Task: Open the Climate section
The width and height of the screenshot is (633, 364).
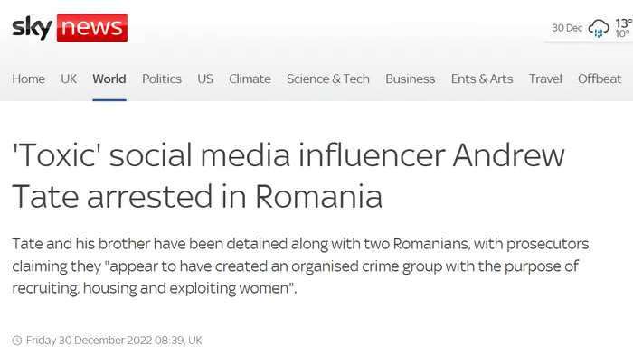Action: click(250, 79)
